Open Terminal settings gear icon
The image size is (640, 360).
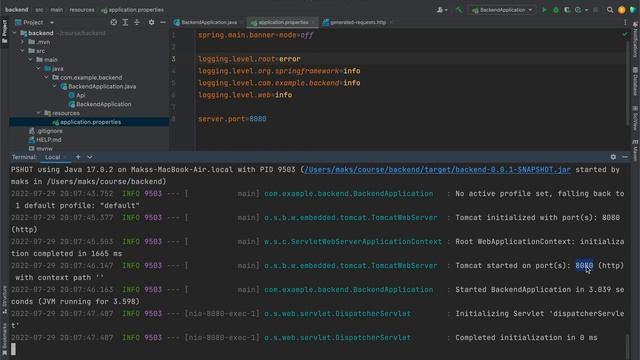click(x=613, y=157)
